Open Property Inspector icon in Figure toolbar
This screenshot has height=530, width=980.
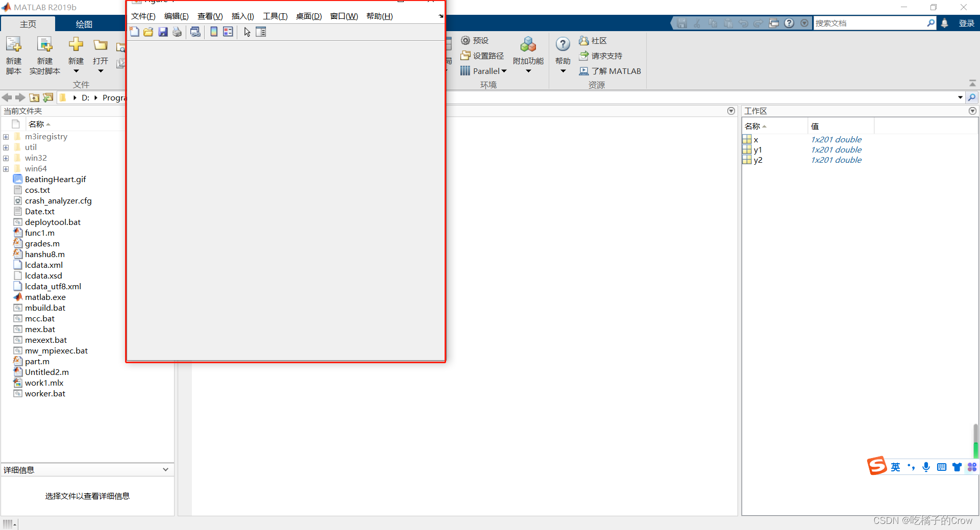coord(261,32)
